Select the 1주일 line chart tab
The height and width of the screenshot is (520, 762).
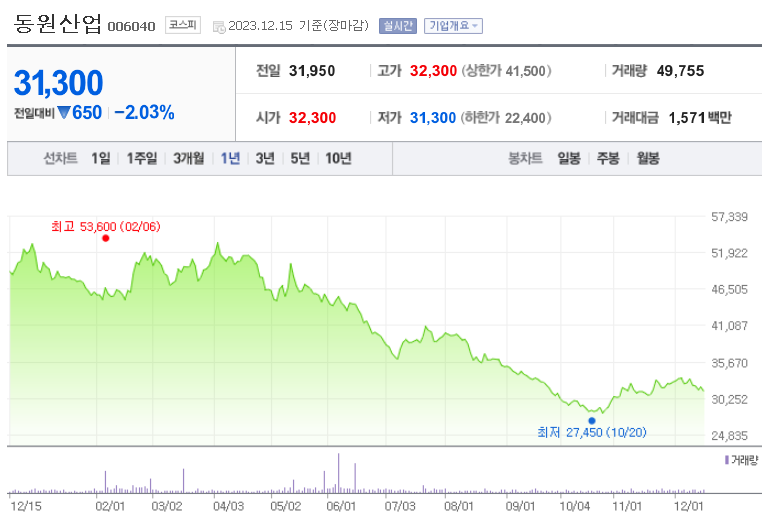click(142, 158)
